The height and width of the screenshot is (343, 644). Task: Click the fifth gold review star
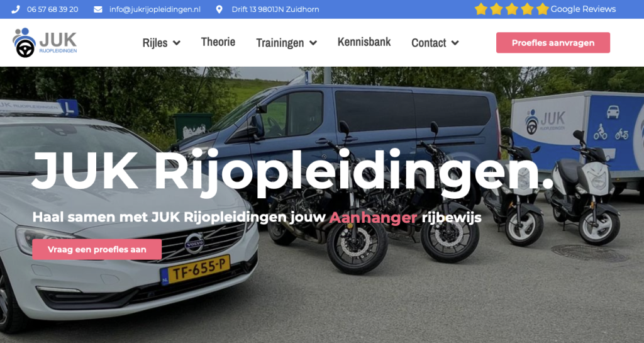click(x=542, y=9)
